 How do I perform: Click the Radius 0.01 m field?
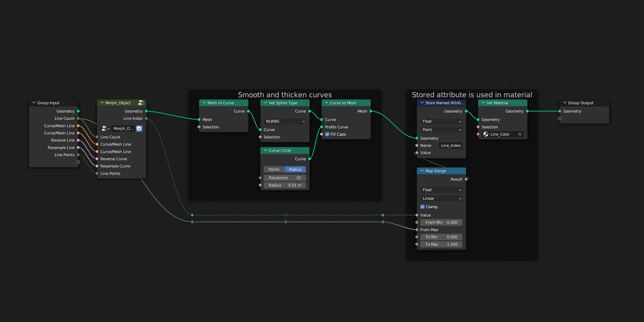tap(285, 185)
